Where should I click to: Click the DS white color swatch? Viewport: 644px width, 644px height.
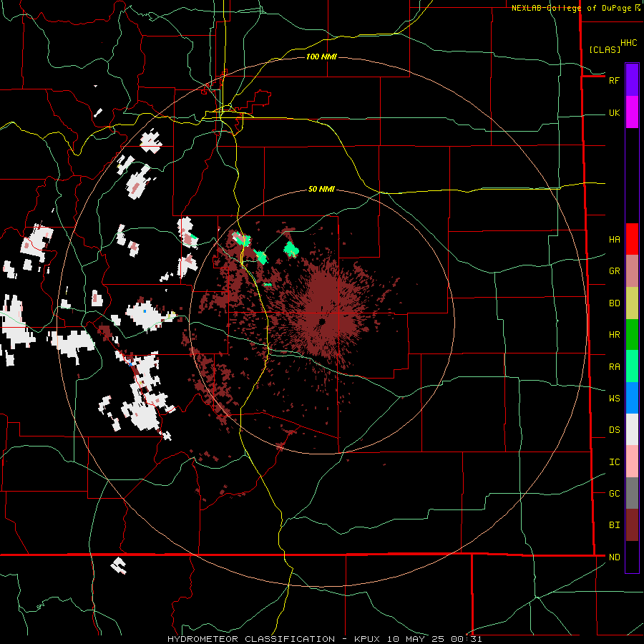(632, 429)
